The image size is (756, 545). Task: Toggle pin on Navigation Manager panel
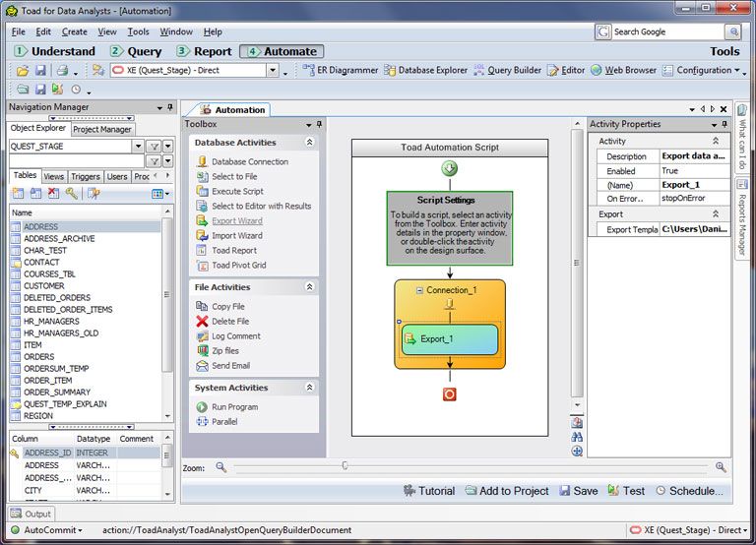[x=170, y=107]
